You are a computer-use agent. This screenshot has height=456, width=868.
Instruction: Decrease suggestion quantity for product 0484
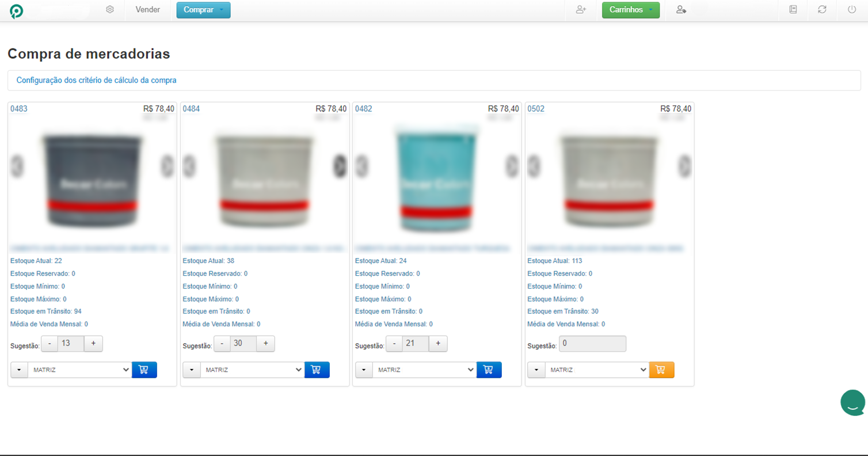pyautogui.click(x=222, y=344)
